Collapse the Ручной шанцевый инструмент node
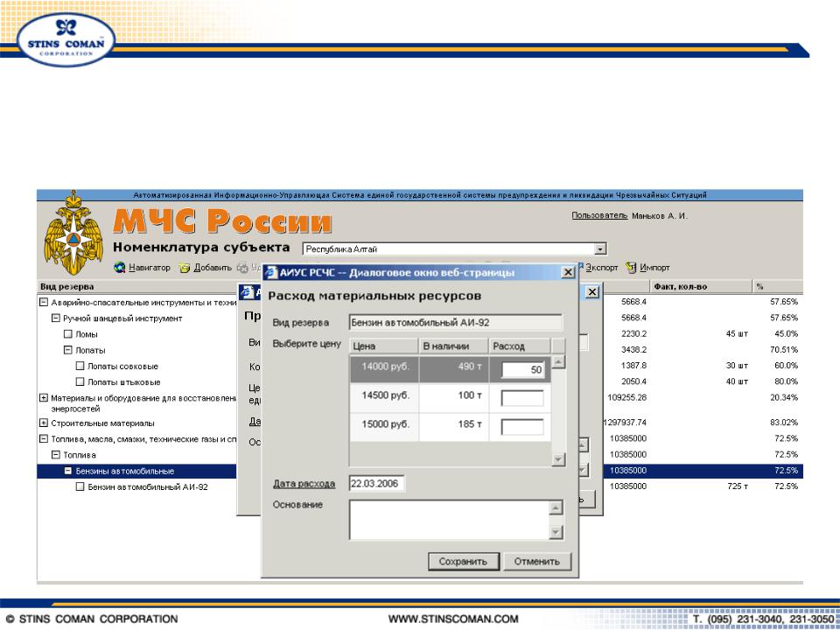The height and width of the screenshot is (630, 840). (56, 318)
